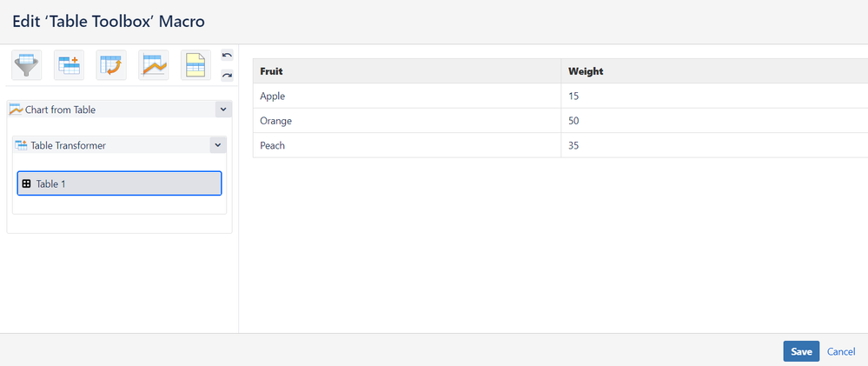Screen dimensions: 868x366
Task: Cancel editing the macro
Action: click(x=841, y=351)
